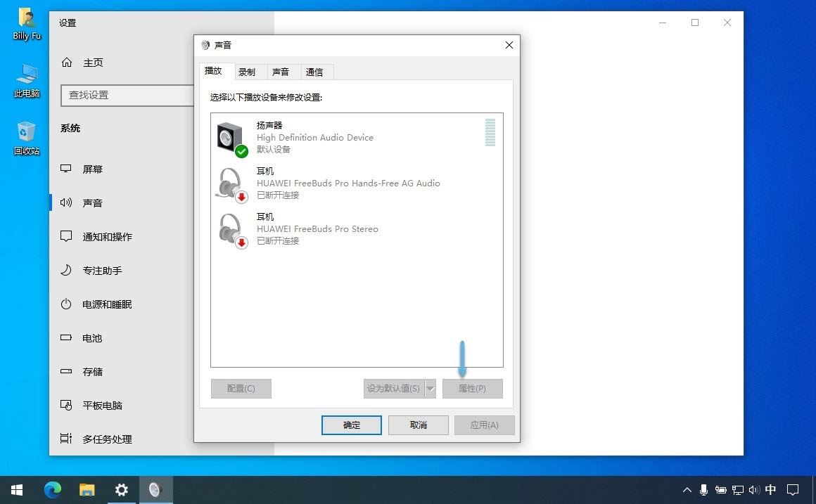The width and height of the screenshot is (816, 504).
Task: Click the 确定 button to confirm
Action: (351, 425)
